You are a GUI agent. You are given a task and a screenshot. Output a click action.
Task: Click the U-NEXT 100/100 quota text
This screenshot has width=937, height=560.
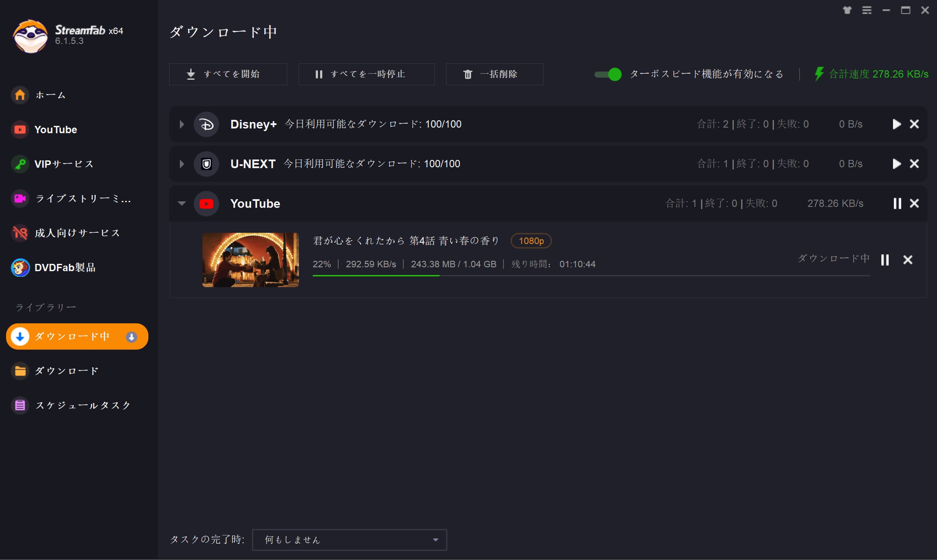442,164
